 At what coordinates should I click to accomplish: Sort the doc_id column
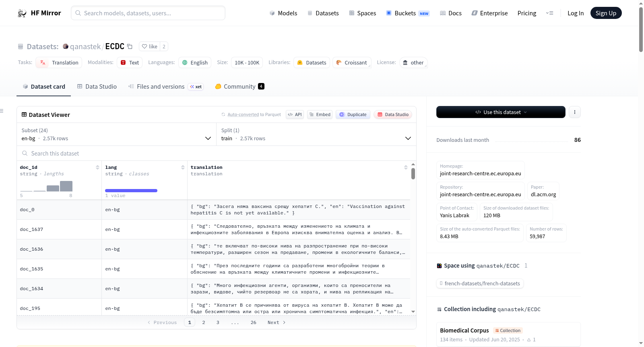point(97,167)
